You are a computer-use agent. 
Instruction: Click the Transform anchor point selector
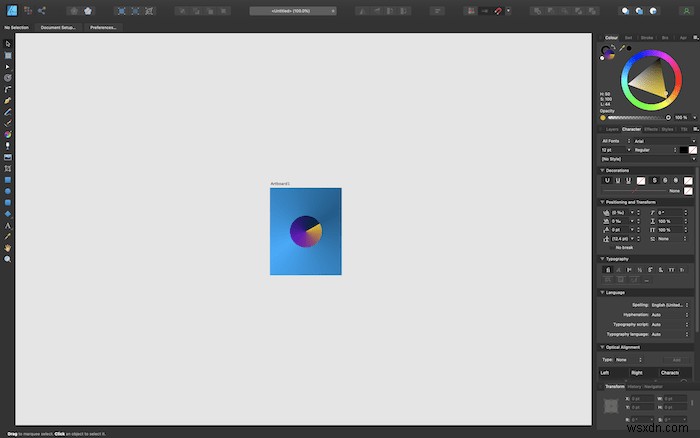click(611, 406)
